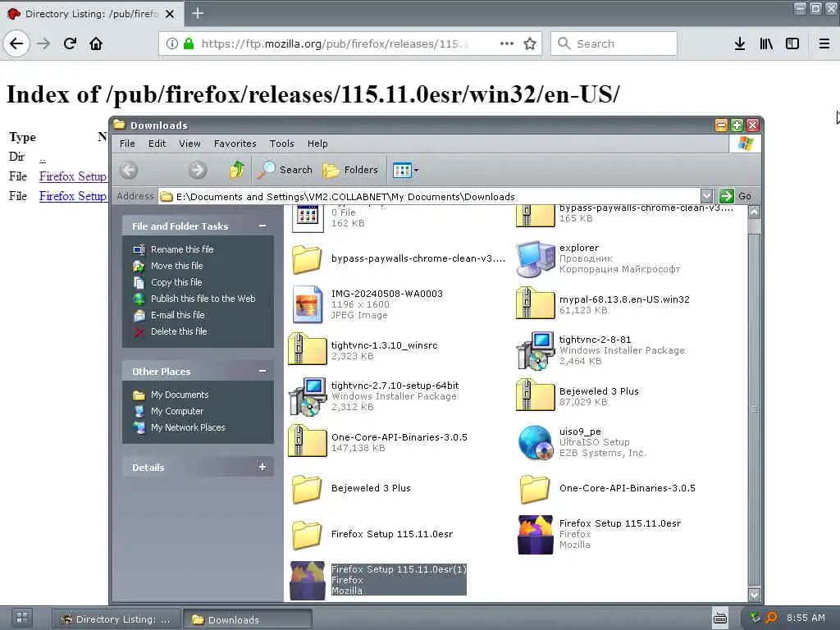The width and height of the screenshot is (840, 630).
Task: Open first Firefox Setup link in listing
Action: click(x=73, y=176)
